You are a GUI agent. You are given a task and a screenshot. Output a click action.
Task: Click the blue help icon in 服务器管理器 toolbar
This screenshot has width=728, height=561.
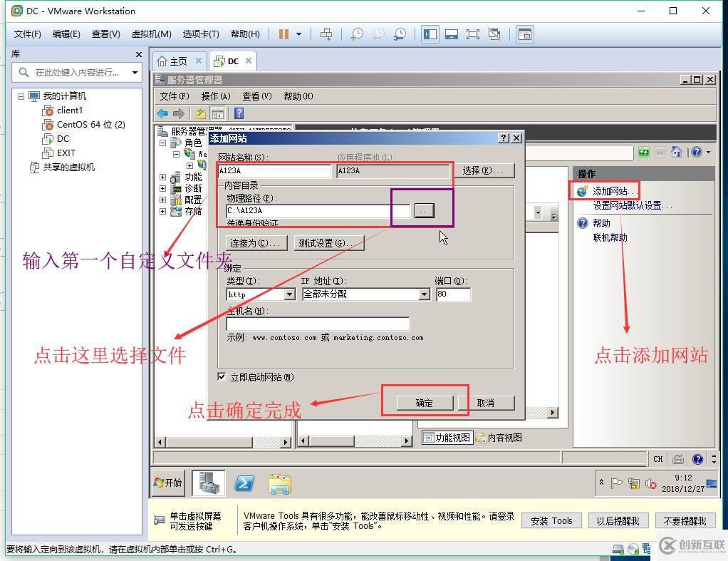coord(239,113)
